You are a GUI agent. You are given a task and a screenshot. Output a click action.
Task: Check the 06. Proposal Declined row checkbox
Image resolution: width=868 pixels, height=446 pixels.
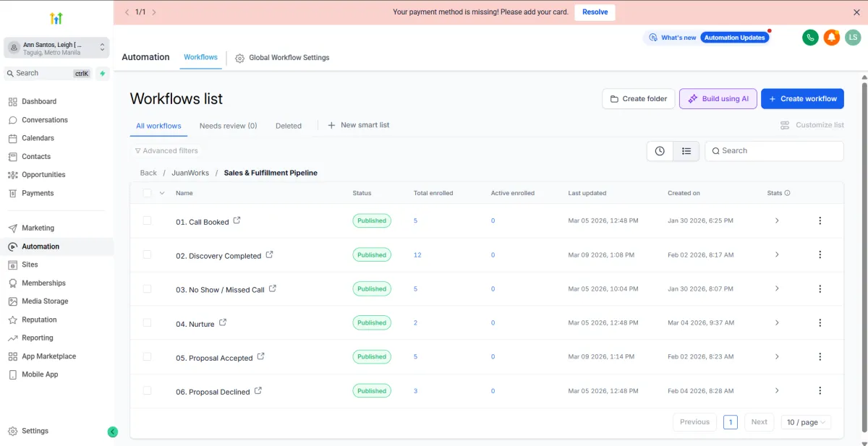click(x=148, y=390)
